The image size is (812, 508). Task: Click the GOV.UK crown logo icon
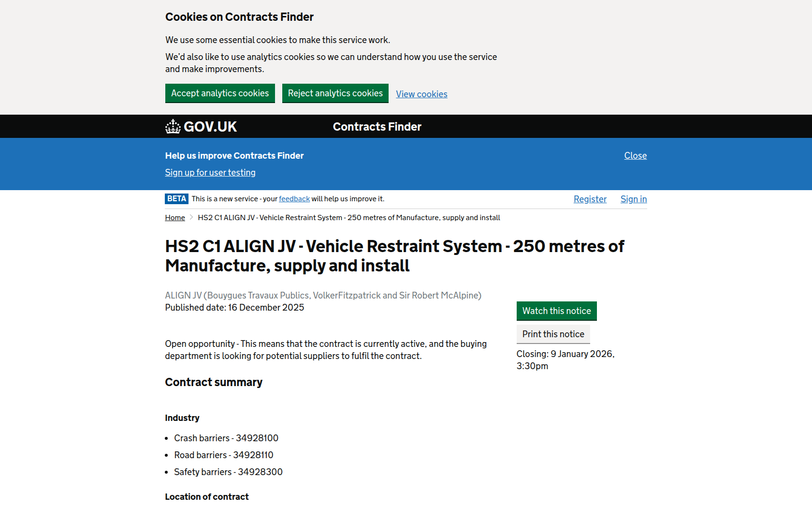pos(173,127)
